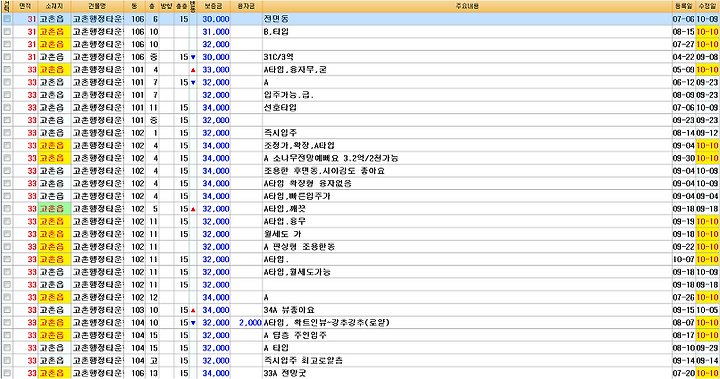The height and width of the screenshot is (379, 720).
Task: Select the 10-05 modified date cell
Action: point(708,310)
